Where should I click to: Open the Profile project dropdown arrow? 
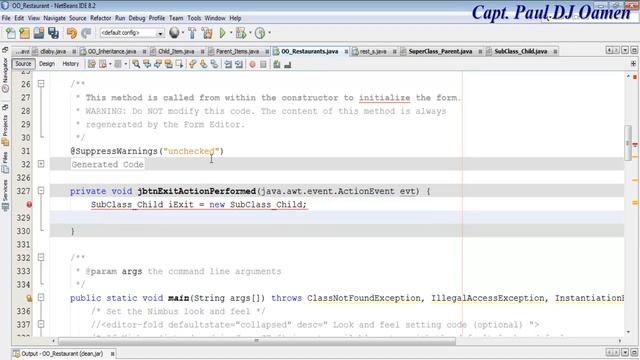click(269, 33)
